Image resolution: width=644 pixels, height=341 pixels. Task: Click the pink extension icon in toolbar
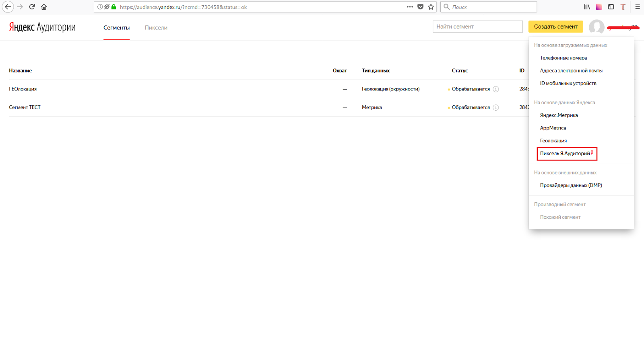[x=599, y=7]
